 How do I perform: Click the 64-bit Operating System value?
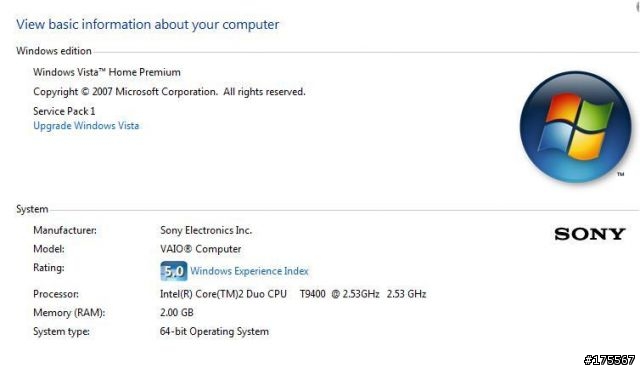pyautogui.click(x=214, y=331)
